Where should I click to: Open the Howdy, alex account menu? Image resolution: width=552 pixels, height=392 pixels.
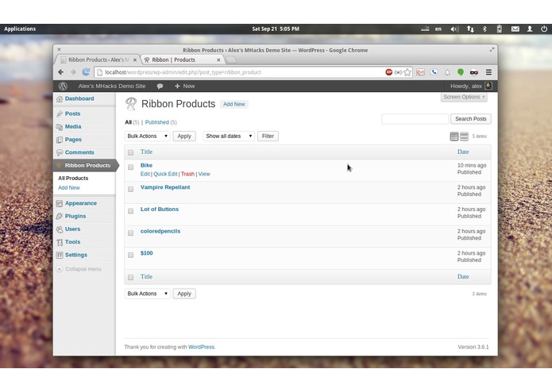point(471,86)
